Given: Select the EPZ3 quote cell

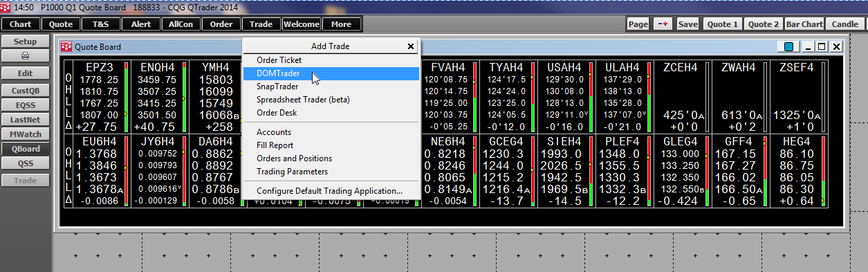Looking at the screenshot, I should click(x=102, y=97).
